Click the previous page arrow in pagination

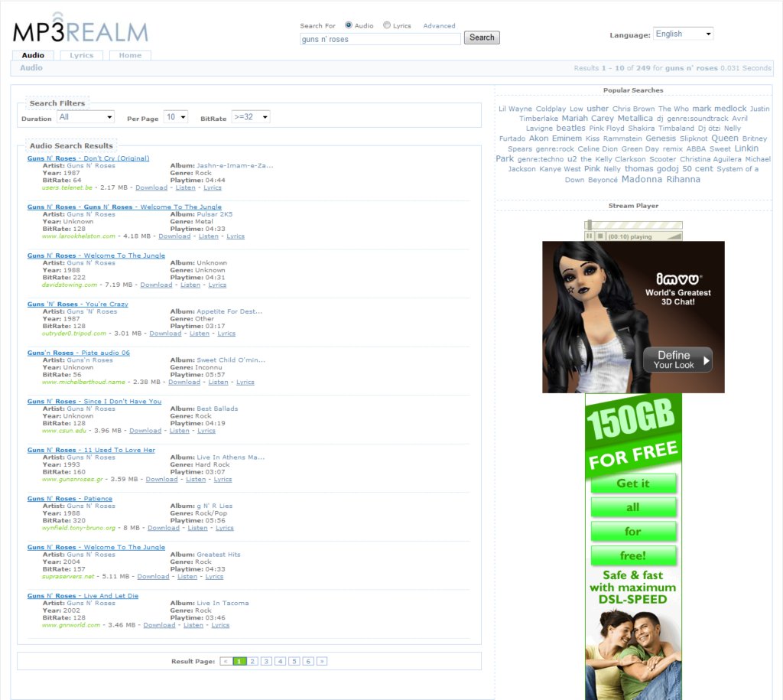[x=226, y=662]
